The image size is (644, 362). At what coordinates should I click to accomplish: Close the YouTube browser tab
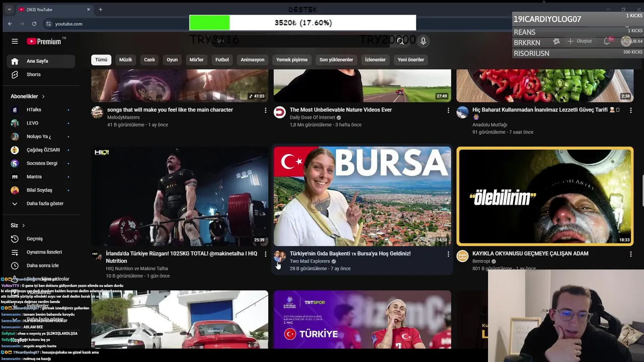[89, 9]
